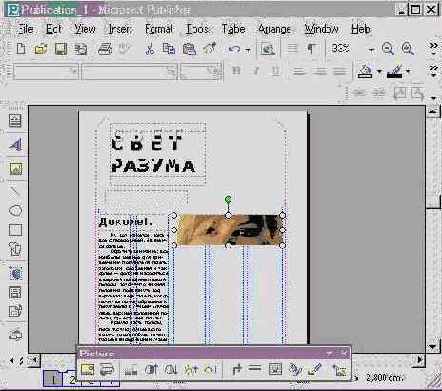
Task: Zoom in with the plus magnifier
Action: point(408,49)
